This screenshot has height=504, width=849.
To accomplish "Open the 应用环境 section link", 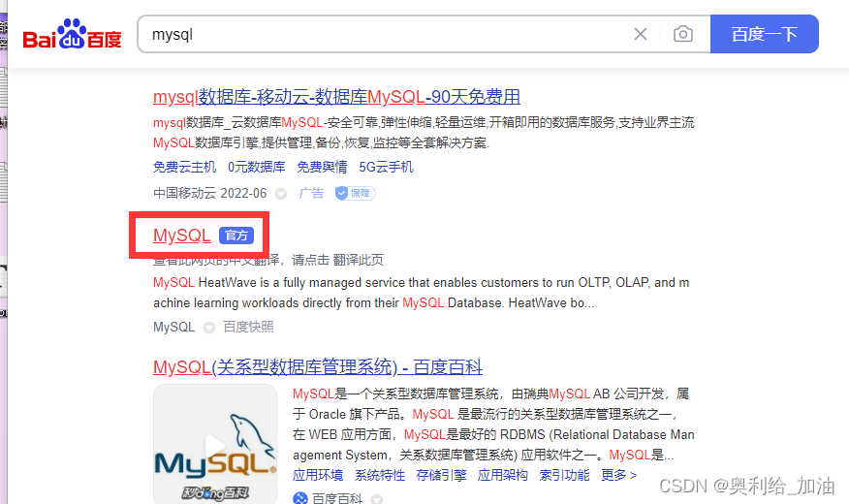I will (x=318, y=475).
